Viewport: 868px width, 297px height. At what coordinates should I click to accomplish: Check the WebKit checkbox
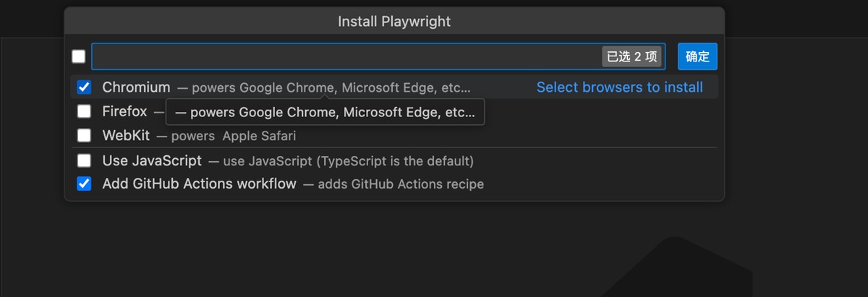(85, 135)
